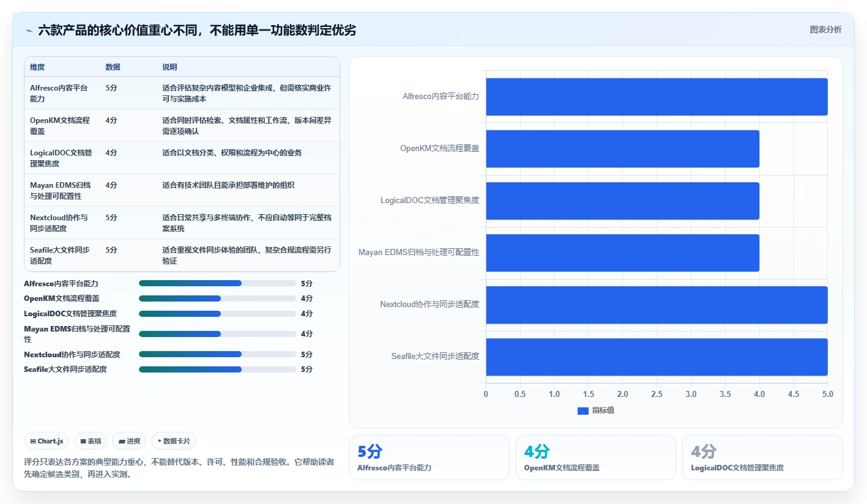Click the Nextcloud协作与同步适配度 table row name

[59, 223]
